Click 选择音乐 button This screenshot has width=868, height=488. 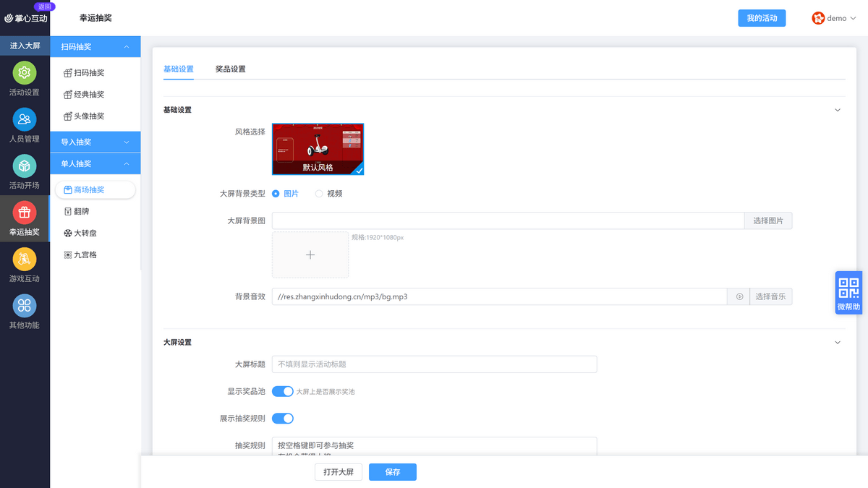coord(770,296)
